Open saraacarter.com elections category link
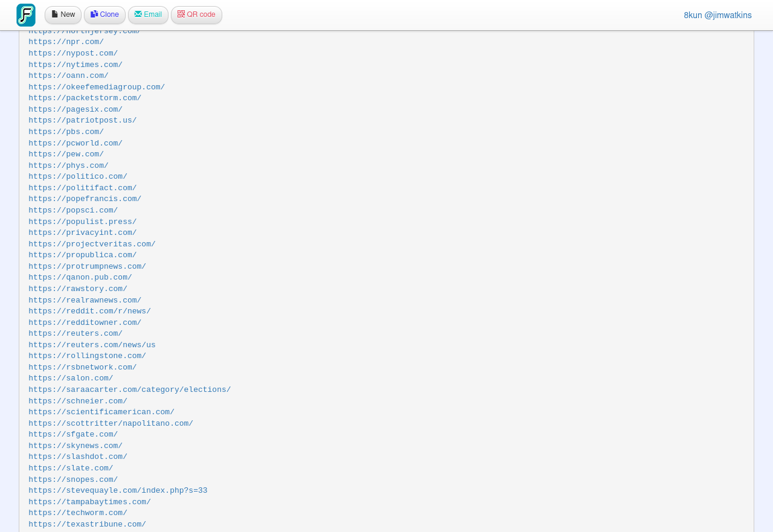Viewport: 773px width, 532px height. tap(130, 390)
